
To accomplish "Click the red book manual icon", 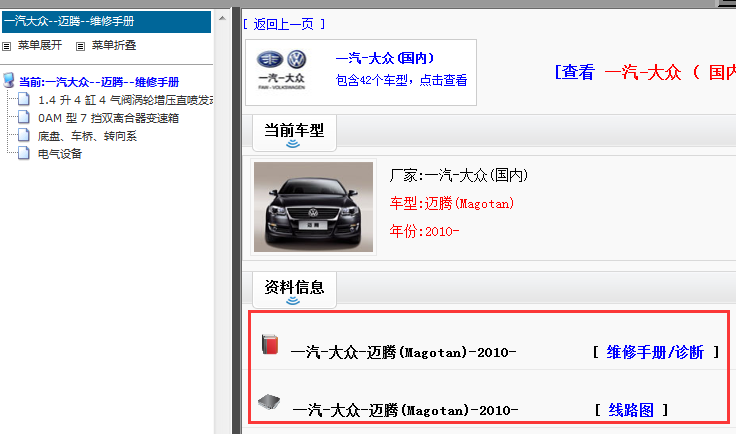I will [x=270, y=344].
